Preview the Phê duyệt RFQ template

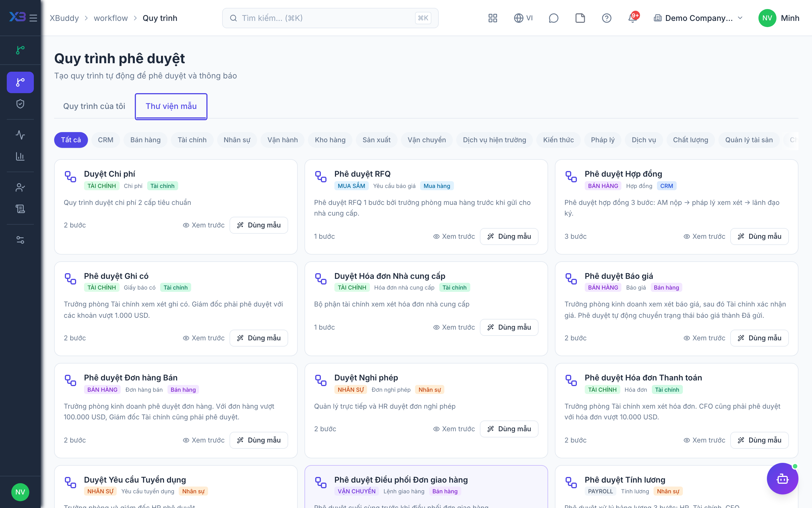(454, 237)
